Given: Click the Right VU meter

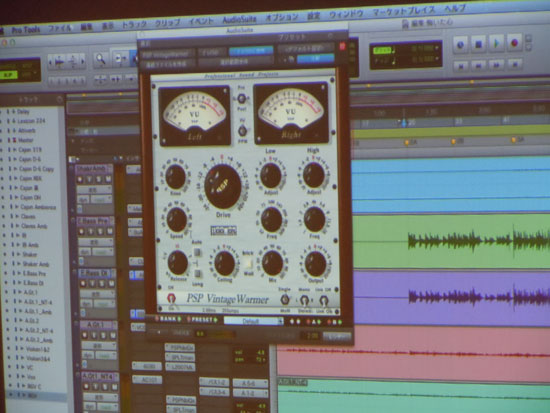Looking at the screenshot, I should tap(291, 113).
